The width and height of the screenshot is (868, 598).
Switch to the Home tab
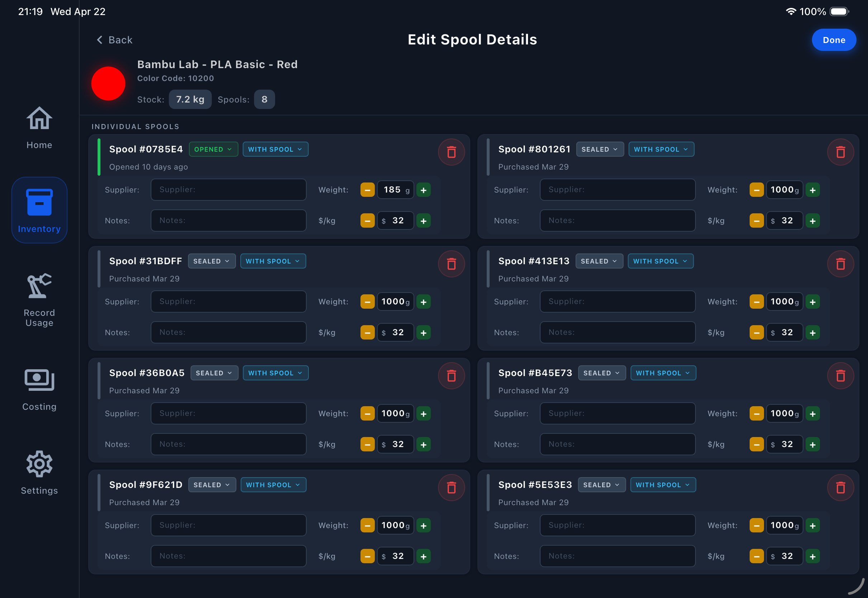(39, 128)
